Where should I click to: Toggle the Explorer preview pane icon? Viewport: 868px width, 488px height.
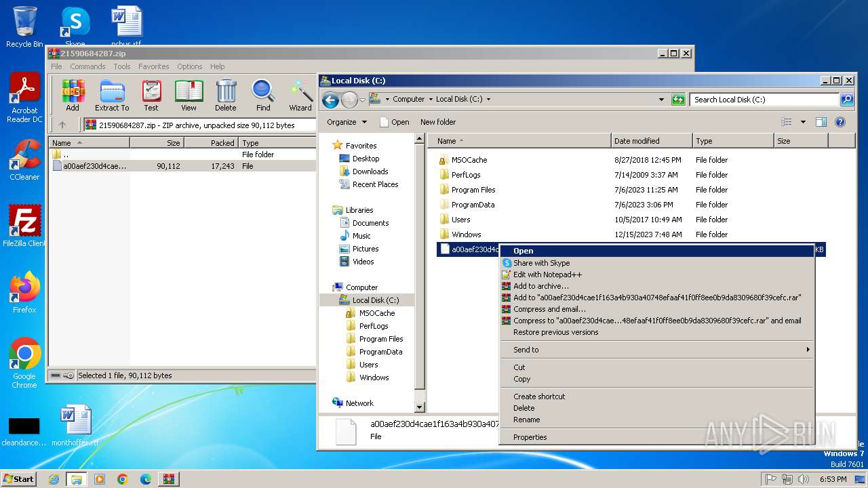point(821,122)
